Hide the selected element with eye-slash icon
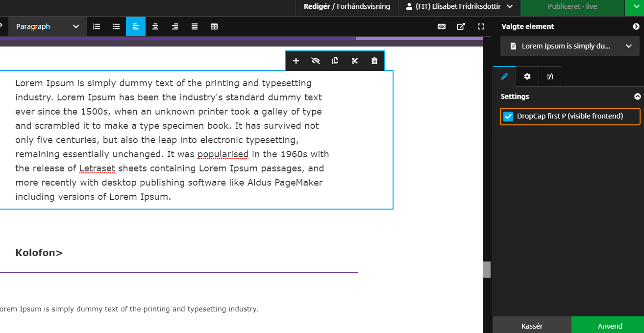Screen dimensions: 644x333 [x=316, y=61]
